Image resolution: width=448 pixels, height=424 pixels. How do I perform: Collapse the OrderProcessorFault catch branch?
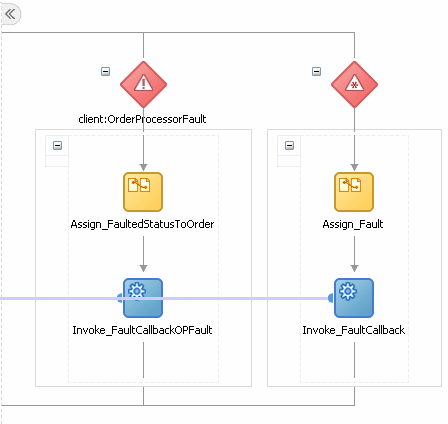(x=105, y=71)
